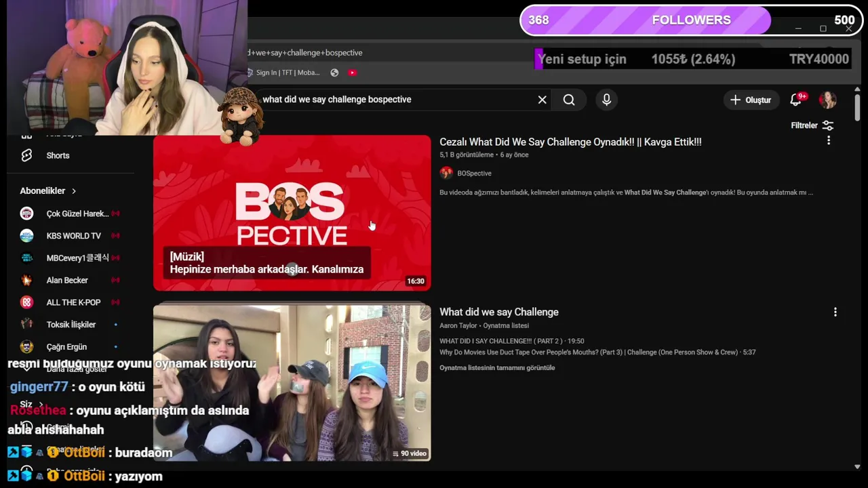Open the YouTube bookmark icon

tap(352, 73)
